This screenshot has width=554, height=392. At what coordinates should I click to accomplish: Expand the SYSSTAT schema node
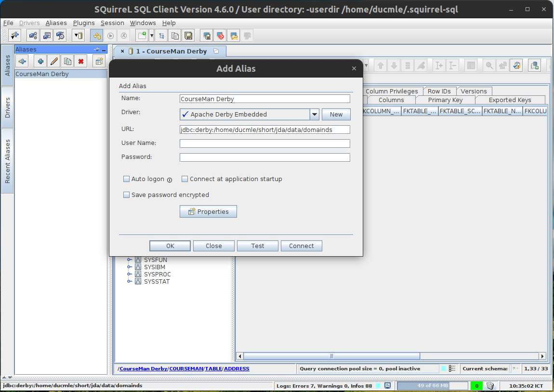130,281
